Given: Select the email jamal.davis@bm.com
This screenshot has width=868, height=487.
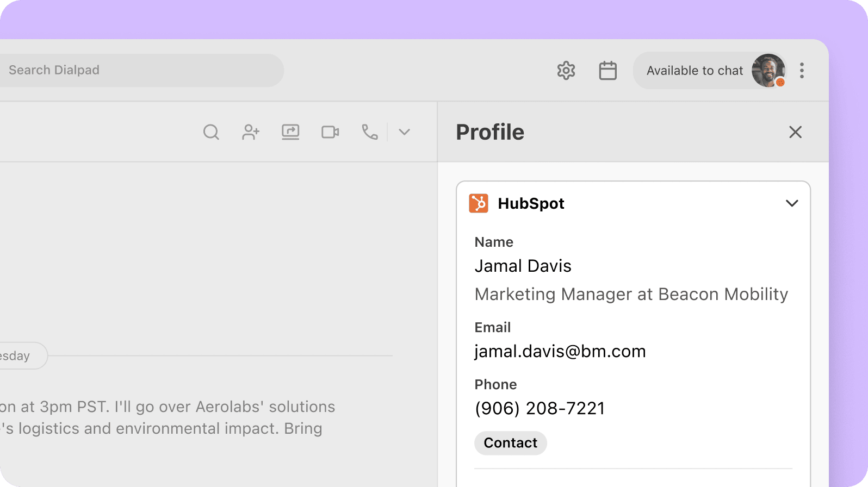Looking at the screenshot, I should (x=560, y=352).
